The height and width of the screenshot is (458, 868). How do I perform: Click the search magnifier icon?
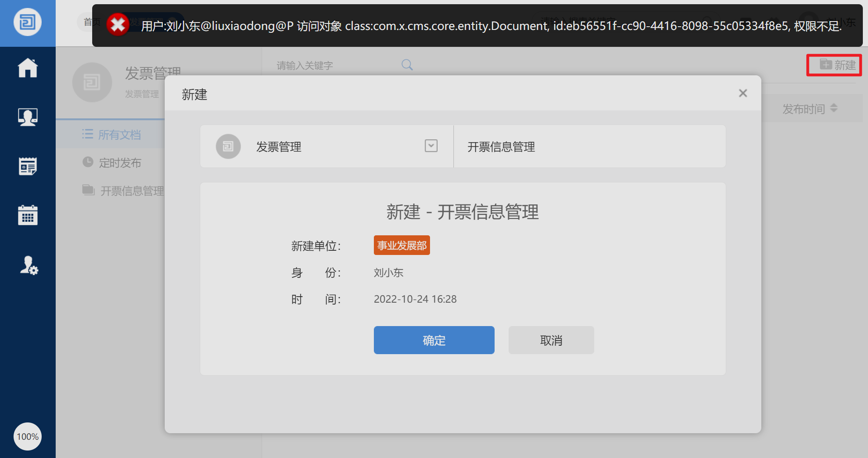(406, 65)
